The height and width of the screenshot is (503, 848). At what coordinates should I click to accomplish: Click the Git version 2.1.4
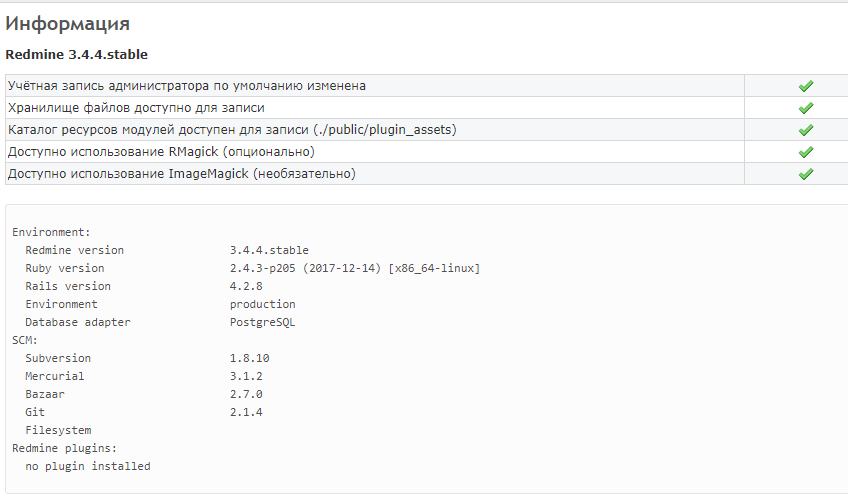click(x=246, y=412)
